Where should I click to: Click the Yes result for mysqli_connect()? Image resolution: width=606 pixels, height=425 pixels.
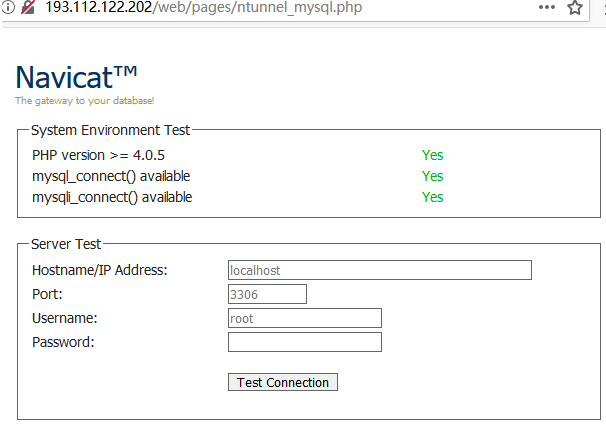tap(432, 197)
